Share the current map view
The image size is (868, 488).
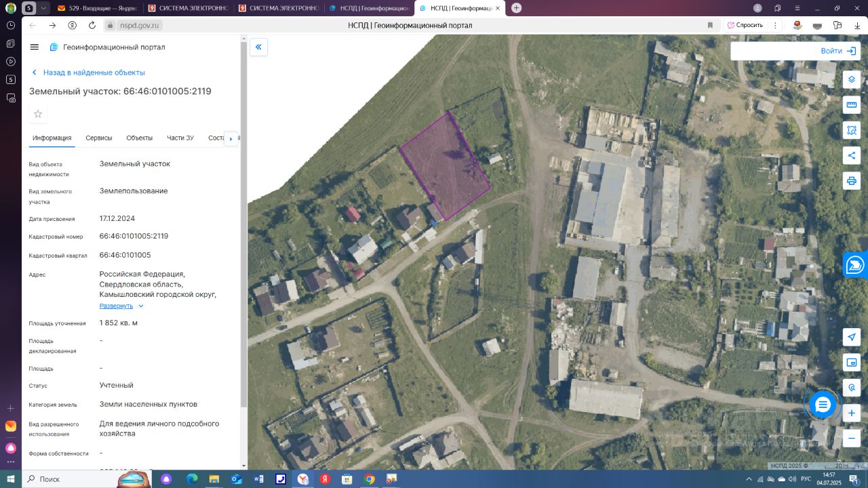(852, 155)
